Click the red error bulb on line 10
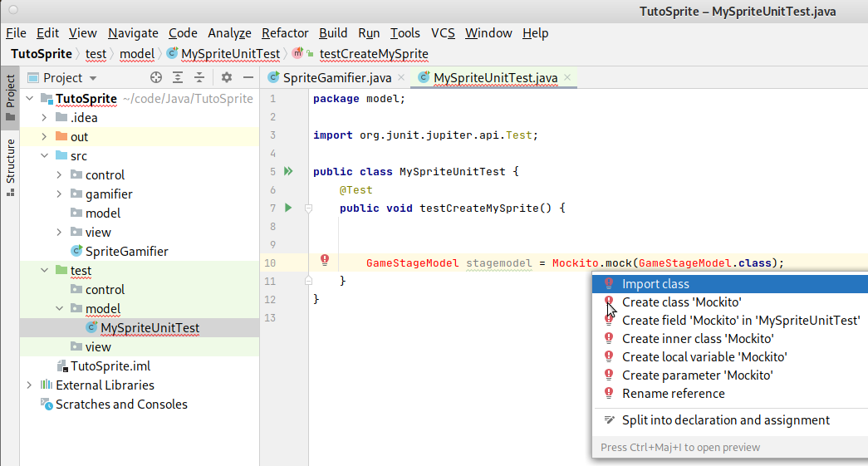The height and width of the screenshot is (466, 868). tap(325, 260)
